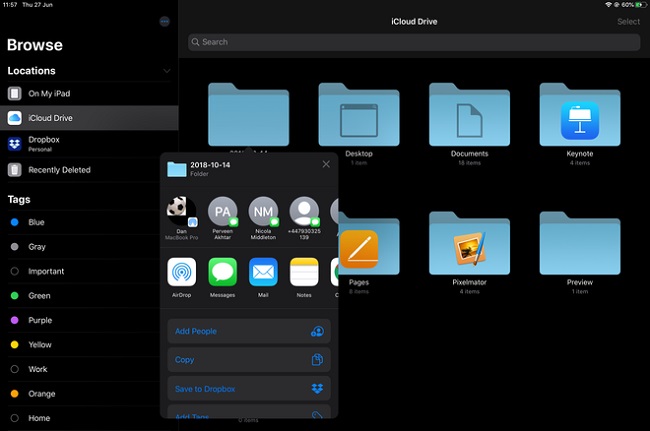
Task: Choose Save to Dropbox action
Action: pyautogui.click(x=249, y=389)
